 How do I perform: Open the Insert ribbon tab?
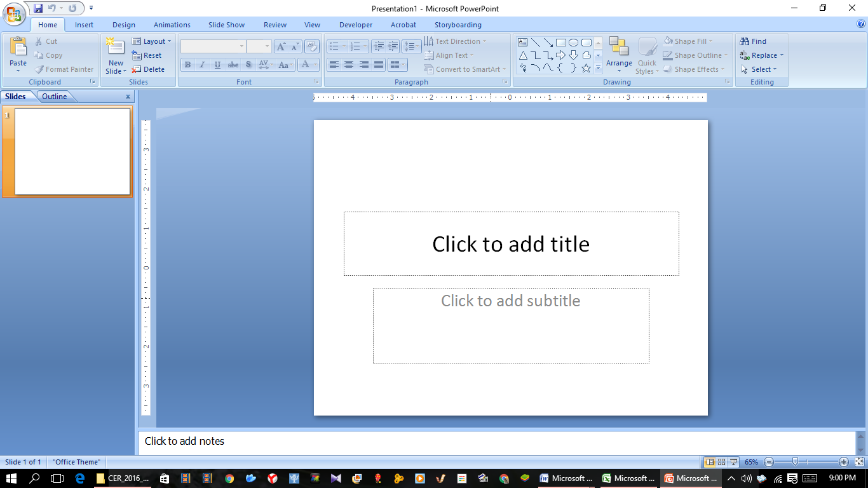pyautogui.click(x=84, y=25)
